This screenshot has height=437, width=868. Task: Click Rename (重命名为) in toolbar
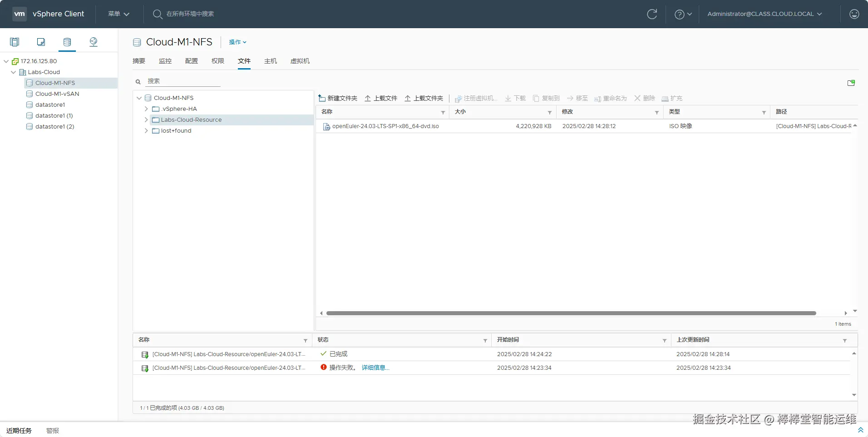(611, 98)
